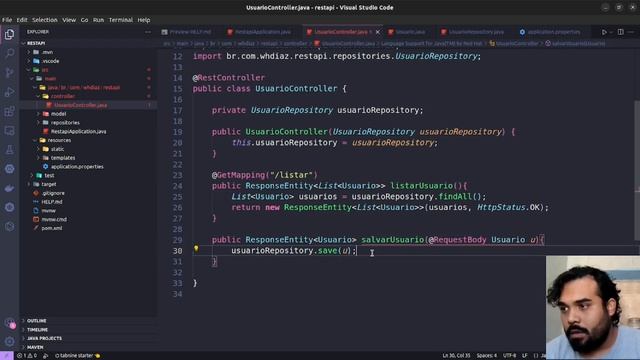Open the Help menu
This screenshot has height=360, width=640.
[144, 20]
